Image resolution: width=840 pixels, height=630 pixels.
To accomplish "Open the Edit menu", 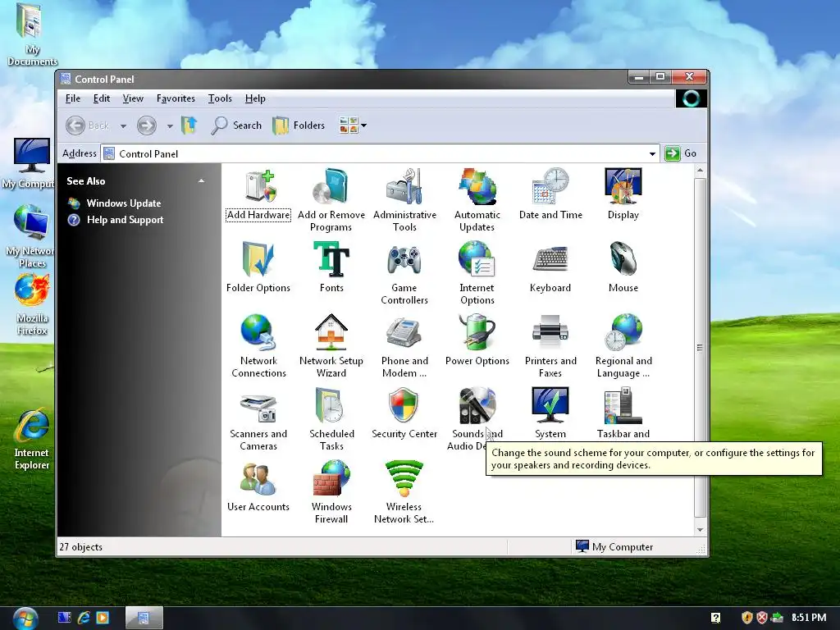I will click(101, 98).
